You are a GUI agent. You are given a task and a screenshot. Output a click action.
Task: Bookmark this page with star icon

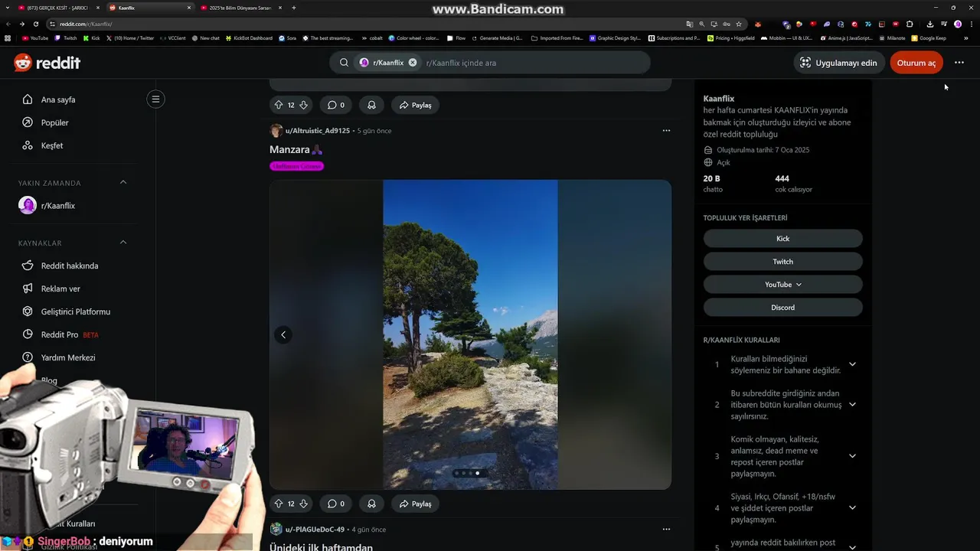739,24
